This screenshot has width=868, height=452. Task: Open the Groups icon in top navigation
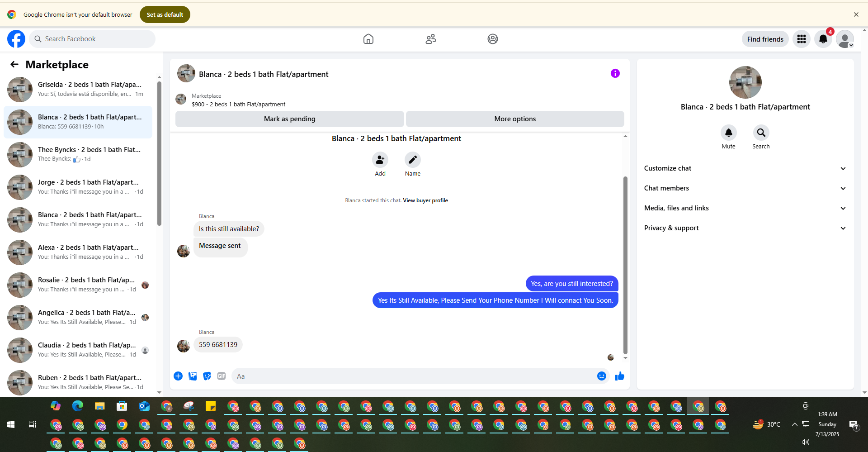pyautogui.click(x=493, y=39)
